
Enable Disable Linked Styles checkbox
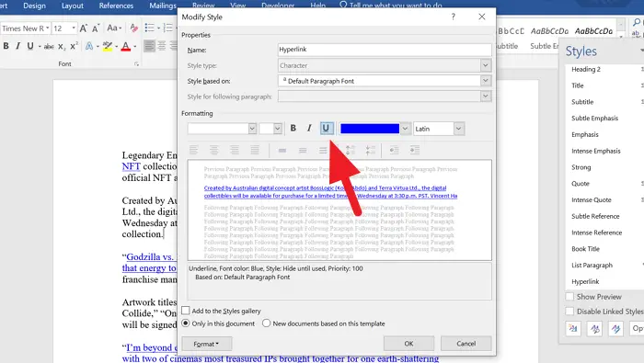point(569,312)
